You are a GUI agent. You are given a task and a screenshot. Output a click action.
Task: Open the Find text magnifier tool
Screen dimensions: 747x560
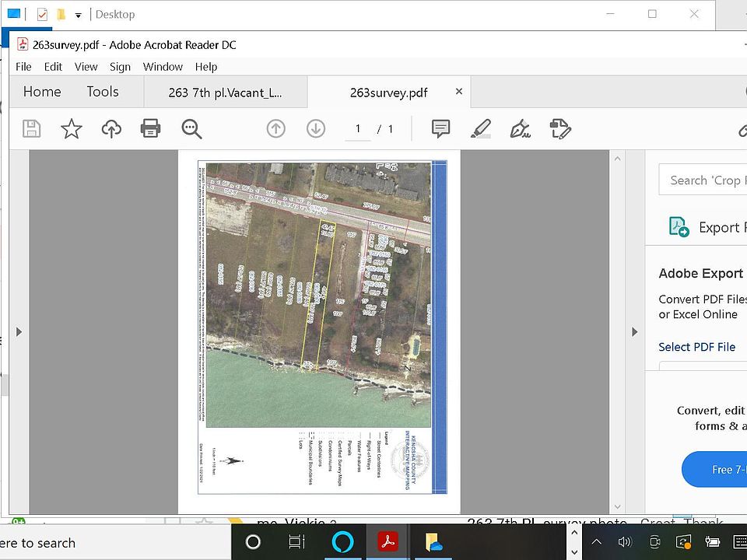pyautogui.click(x=191, y=128)
